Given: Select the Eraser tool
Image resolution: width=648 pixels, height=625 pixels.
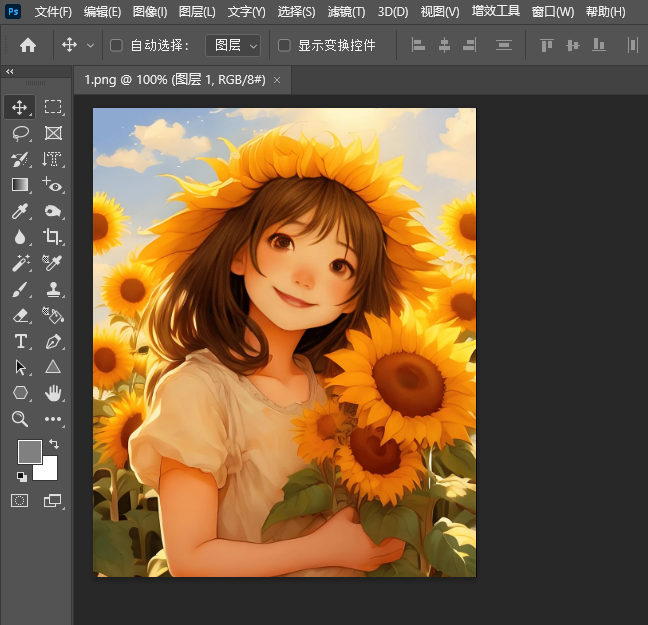Looking at the screenshot, I should click(x=20, y=315).
